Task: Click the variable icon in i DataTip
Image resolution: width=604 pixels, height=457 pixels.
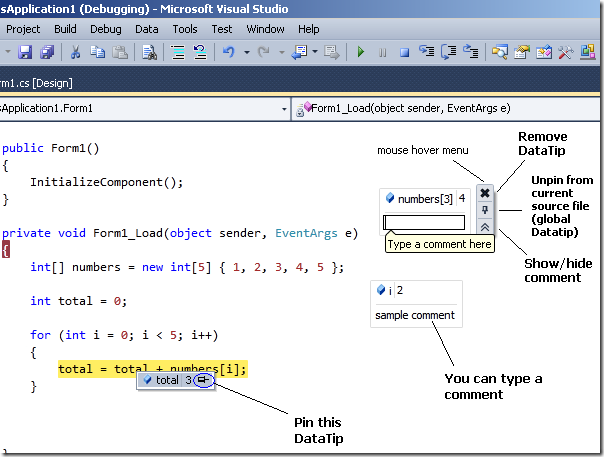Action: (381, 290)
